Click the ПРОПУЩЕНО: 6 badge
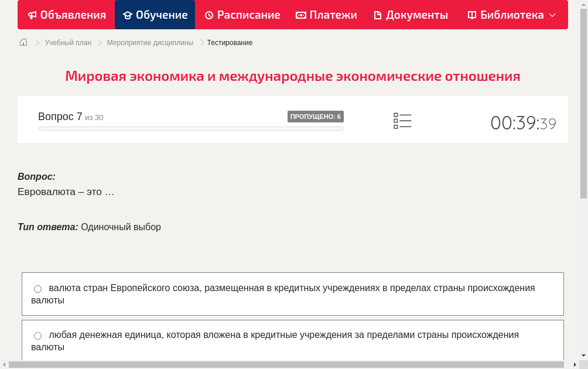This screenshot has width=588, height=369. tap(316, 116)
